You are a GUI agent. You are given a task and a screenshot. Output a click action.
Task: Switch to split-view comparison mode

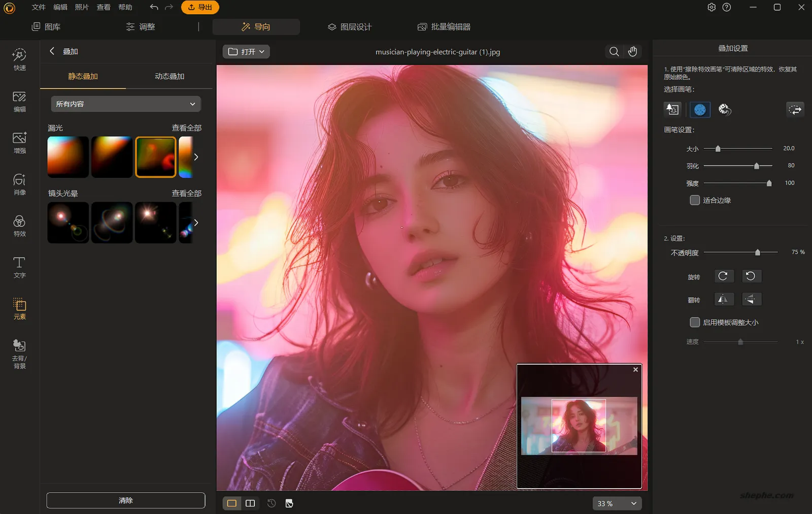[250, 503]
